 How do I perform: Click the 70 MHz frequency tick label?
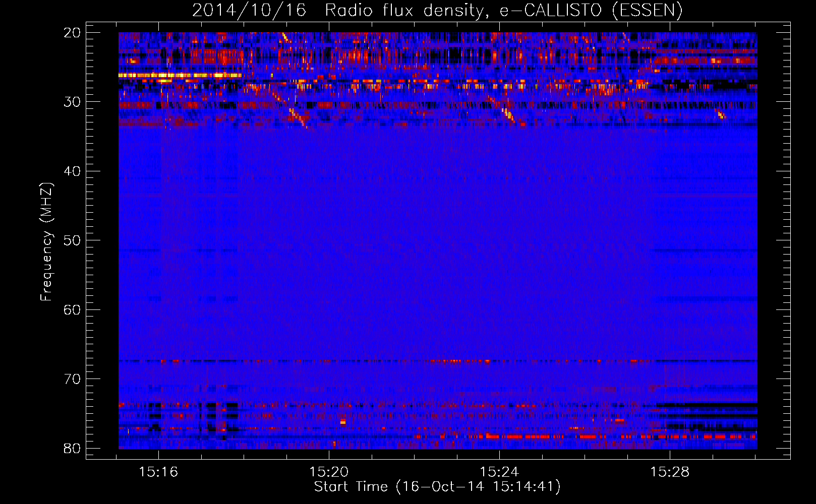pos(72,379)
